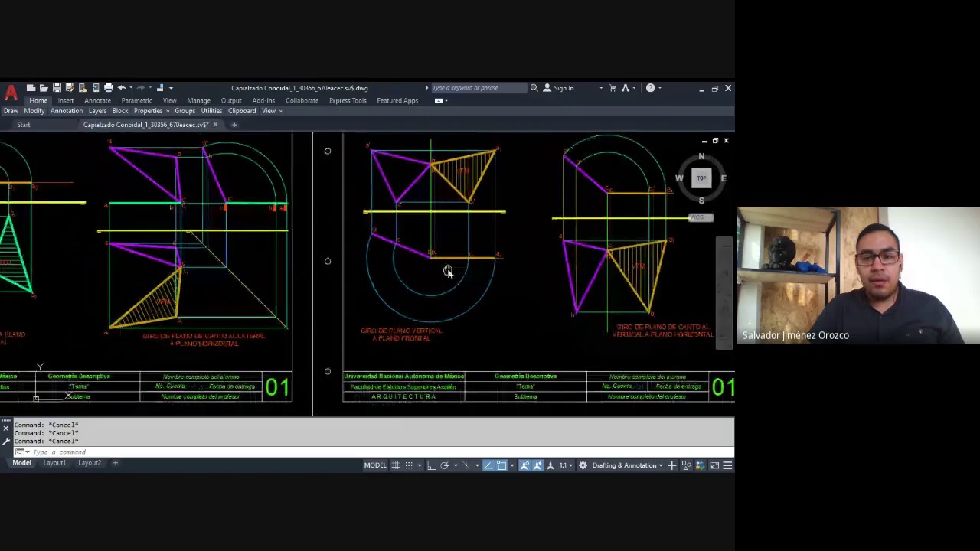Toggle Ortho mode in status bar
Viewport: 980px width, 551px height.
point(431,465)
